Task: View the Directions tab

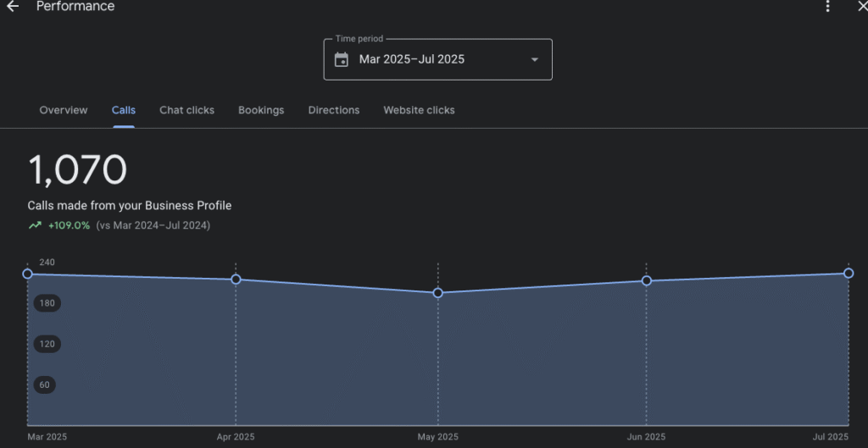Action: (x=334, y=110)
